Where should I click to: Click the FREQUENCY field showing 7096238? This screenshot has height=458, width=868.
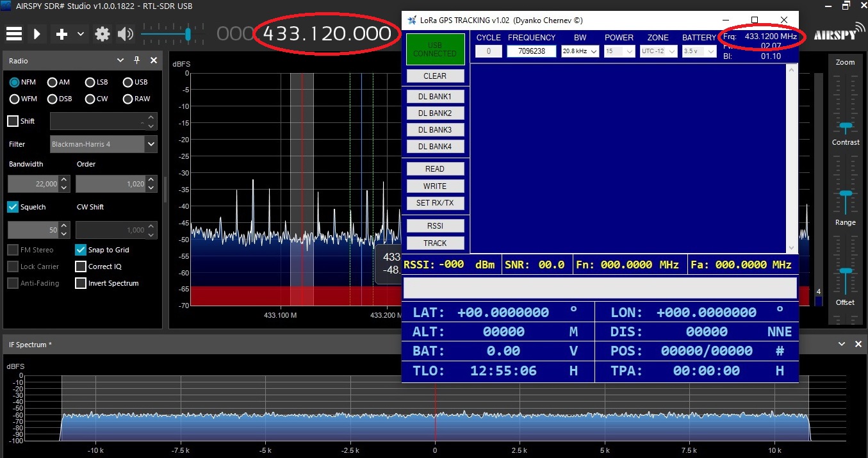531,51
